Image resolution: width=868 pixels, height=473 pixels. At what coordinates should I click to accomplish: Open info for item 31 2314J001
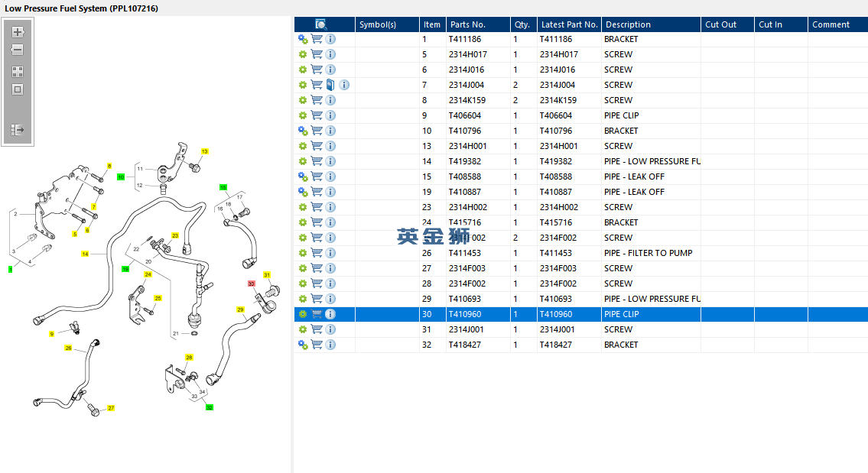coord(330,329)
